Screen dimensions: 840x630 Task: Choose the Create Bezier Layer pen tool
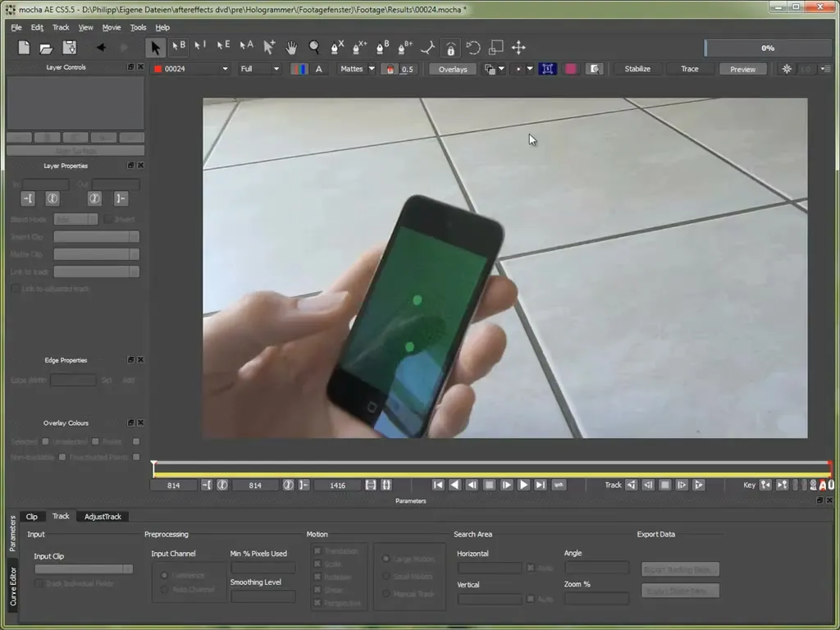click(x=382, y=48)
